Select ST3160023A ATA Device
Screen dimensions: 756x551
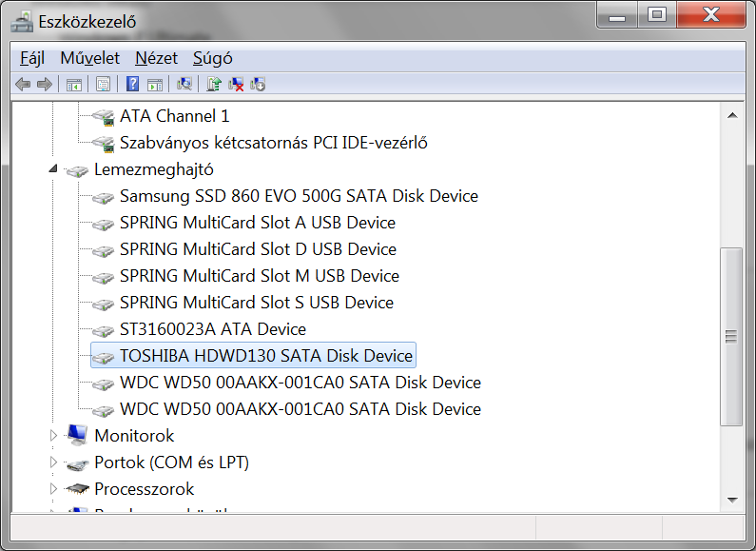click(213, 329)
